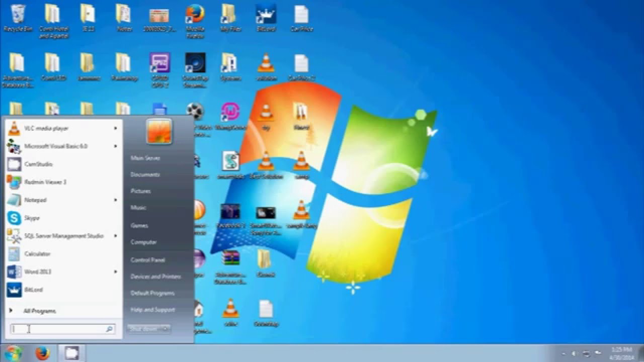Expand Visual Basic 6.0 jump list arrow
This screenshot has width=644, height=362.
[115, 146]
